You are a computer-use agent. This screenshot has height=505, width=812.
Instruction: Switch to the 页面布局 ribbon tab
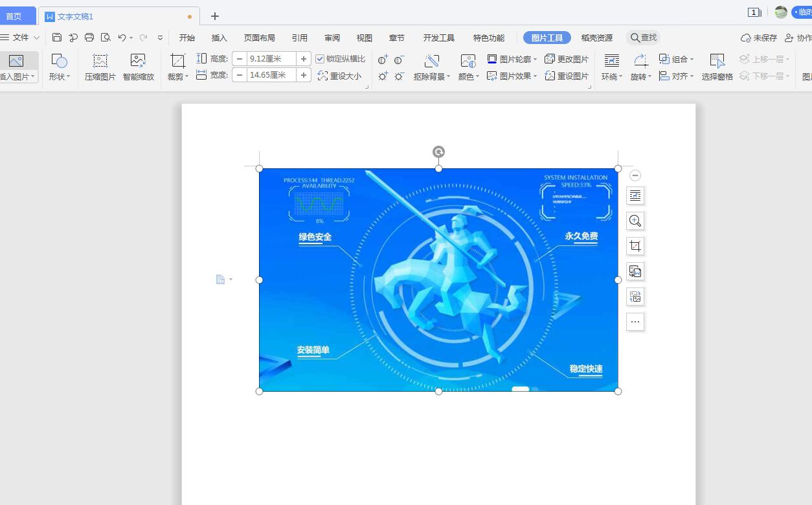[259, 38]
